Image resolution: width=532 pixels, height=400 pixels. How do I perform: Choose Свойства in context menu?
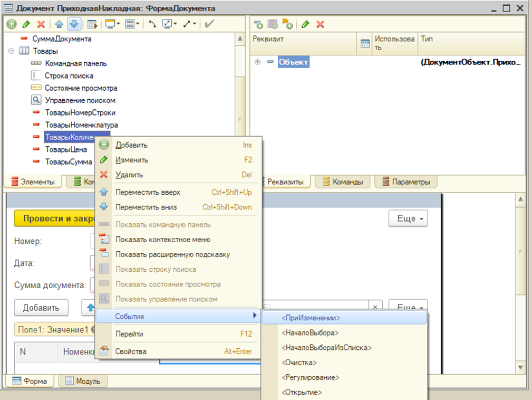point(178,351)
